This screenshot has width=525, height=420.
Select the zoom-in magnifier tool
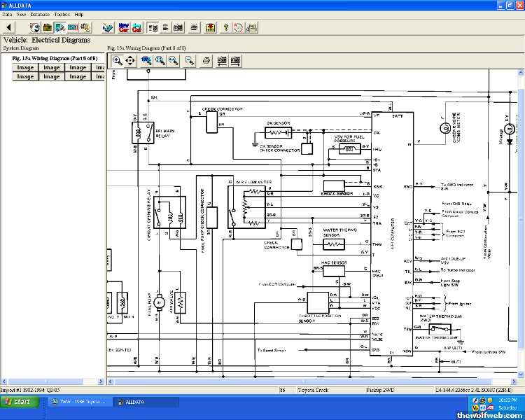pyautogui.click(x=117, y=61)
